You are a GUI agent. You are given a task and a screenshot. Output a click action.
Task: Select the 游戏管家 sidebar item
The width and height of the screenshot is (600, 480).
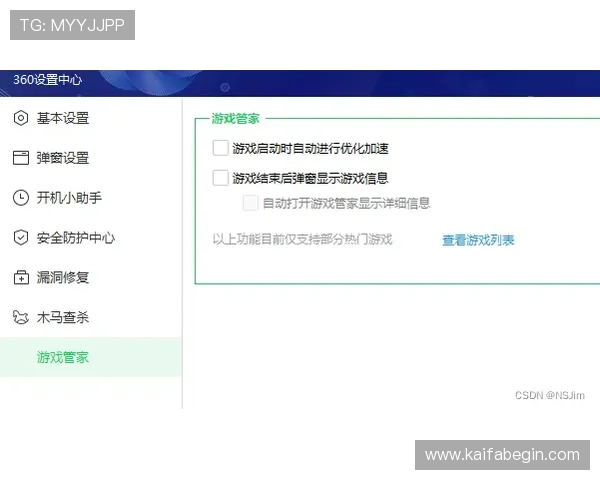[91, 358]
